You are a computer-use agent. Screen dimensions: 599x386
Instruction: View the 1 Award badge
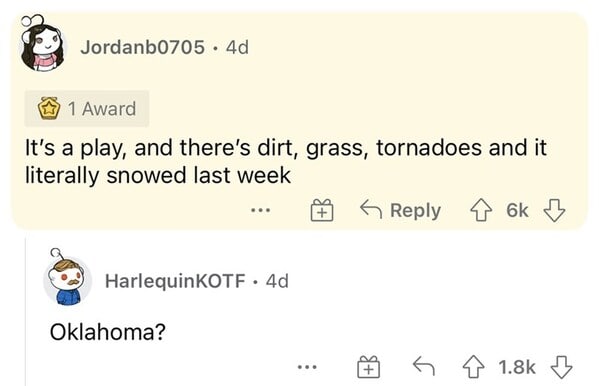(x=87, y=109)
